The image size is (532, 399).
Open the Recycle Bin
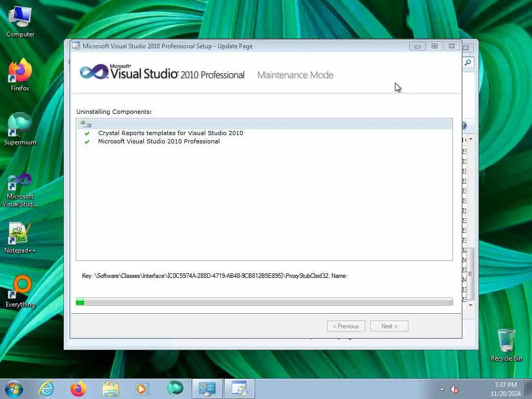pos(506,345)
